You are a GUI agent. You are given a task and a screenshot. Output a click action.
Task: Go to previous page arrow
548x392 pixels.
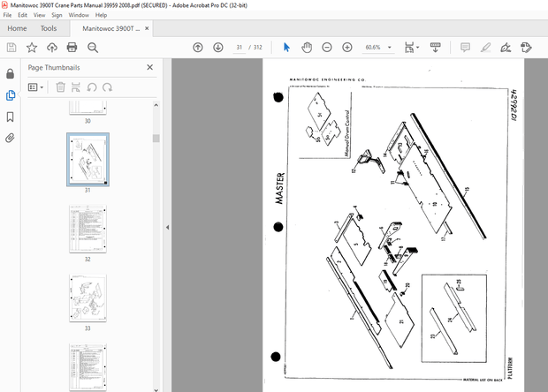point(198,48)
